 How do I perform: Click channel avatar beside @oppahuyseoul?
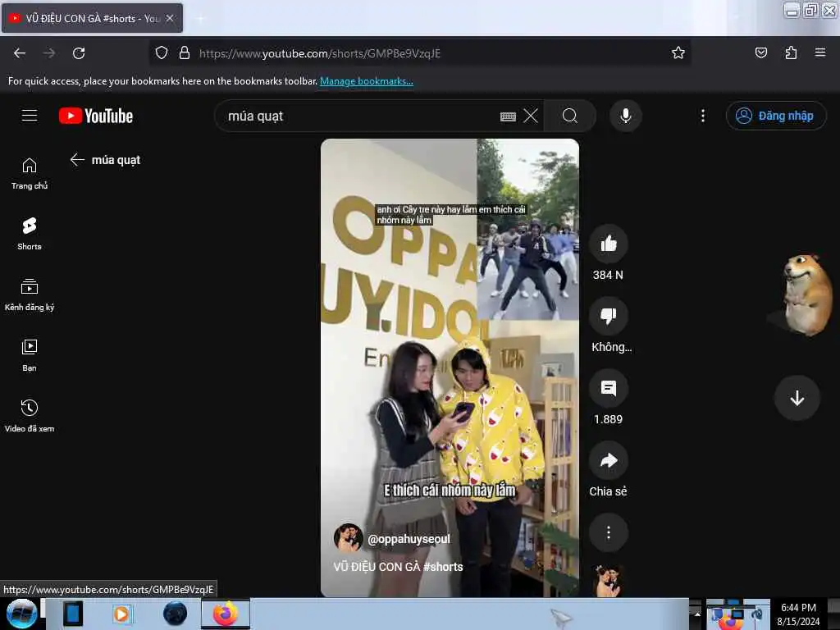click(x=348, y=538)
